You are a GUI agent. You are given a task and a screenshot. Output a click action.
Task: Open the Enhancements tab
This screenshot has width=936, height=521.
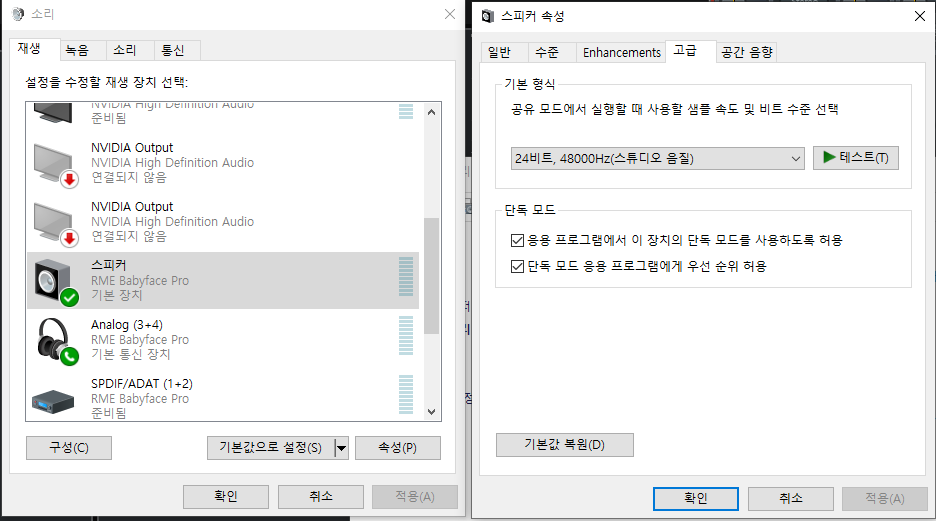coord(621,53)
